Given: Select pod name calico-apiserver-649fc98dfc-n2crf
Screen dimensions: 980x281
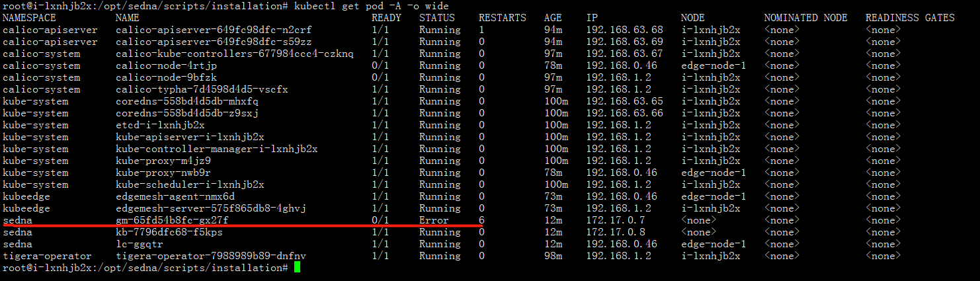Looking at the screenshot, I should pos(214,30).
